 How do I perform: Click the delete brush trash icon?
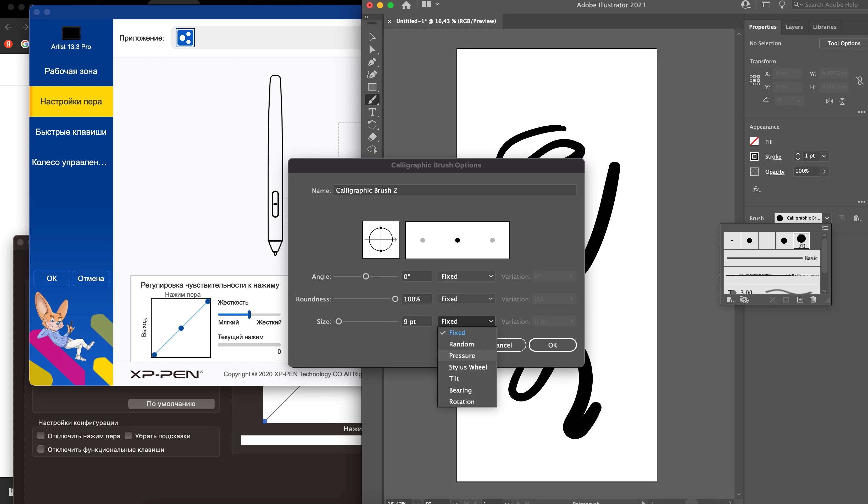[813, 300]
